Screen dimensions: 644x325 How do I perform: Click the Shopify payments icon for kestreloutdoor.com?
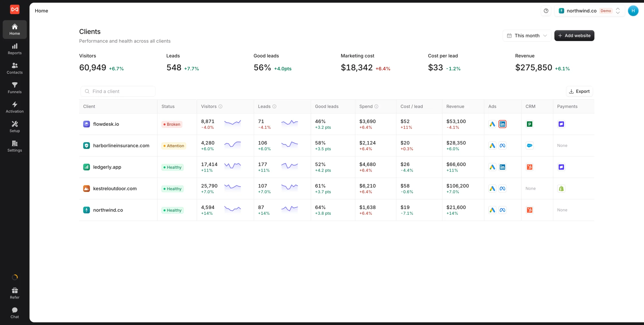click(561, 189)
